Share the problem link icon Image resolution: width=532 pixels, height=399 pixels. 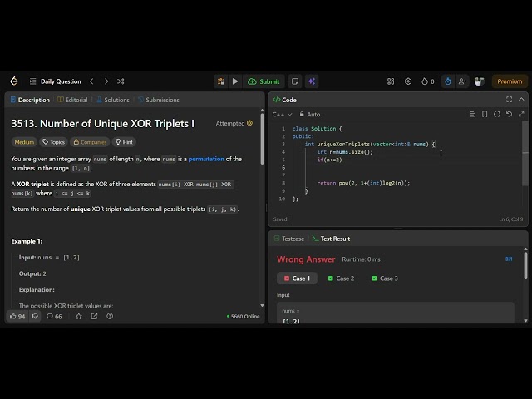pos(94,316)
